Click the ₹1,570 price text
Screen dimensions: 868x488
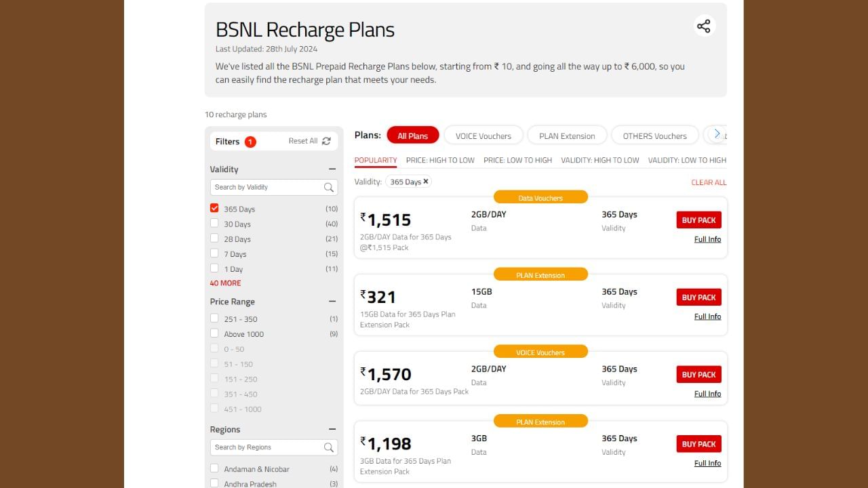(386, 374)
